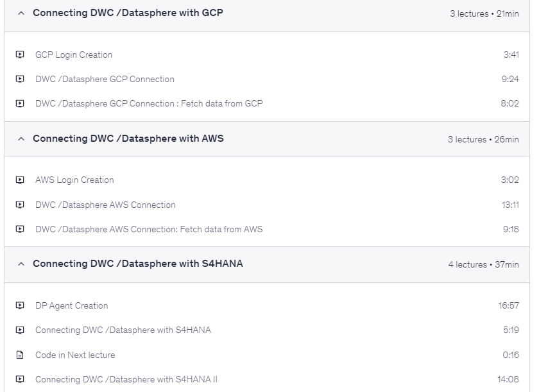
Task: Click the 16:57 duration of DP Agent Creation
Action: click(508, 306)
